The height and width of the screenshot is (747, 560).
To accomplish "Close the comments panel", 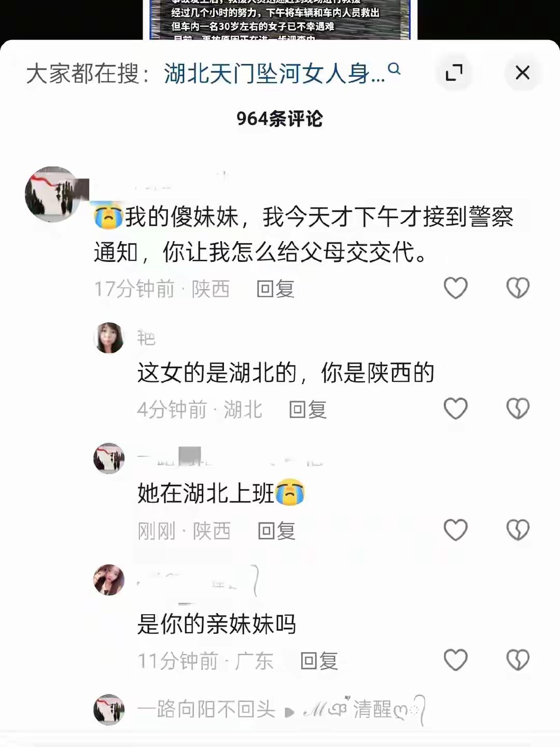I will pos(523,73).
